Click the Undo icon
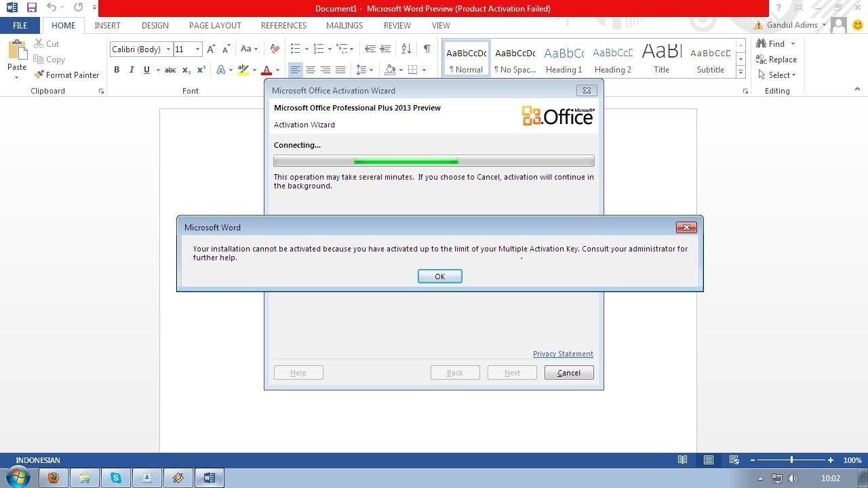 click(x=52, y=8)
